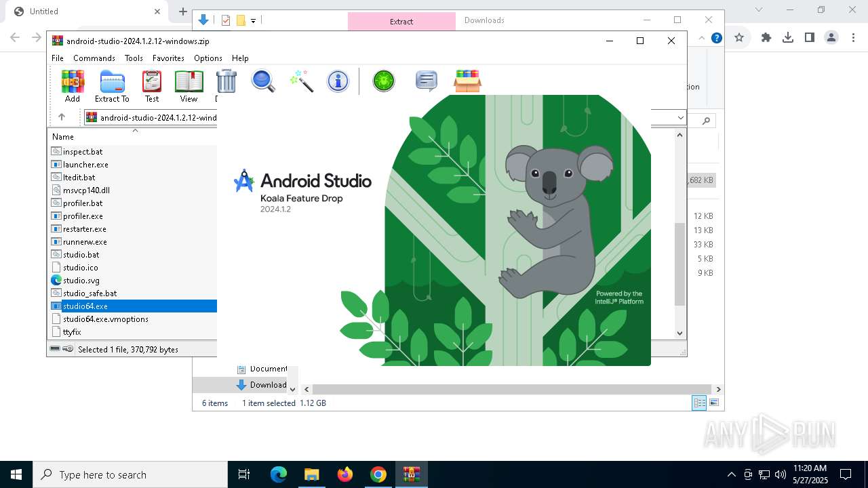
Task: Expand the WinRAR address path dropdown
Action: point(681,118)
